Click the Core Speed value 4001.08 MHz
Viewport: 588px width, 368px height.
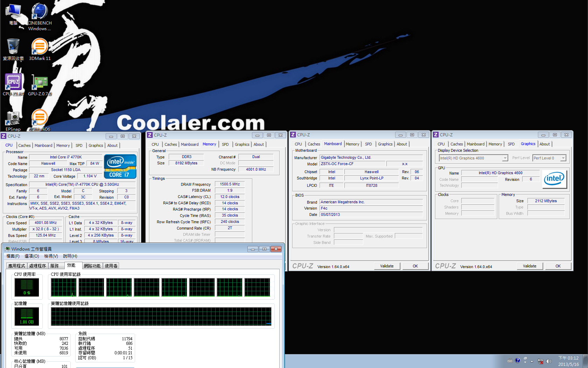tap(45, 223)
